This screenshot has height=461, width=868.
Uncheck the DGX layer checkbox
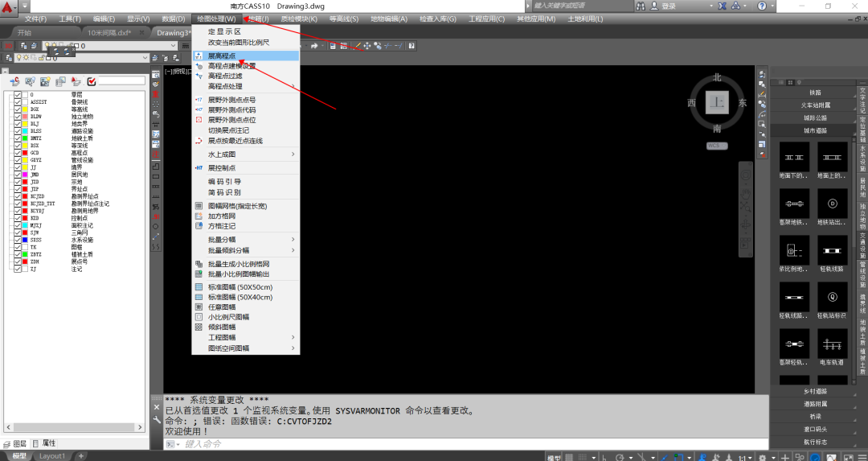pyautogui.click(x=18, y=109)
